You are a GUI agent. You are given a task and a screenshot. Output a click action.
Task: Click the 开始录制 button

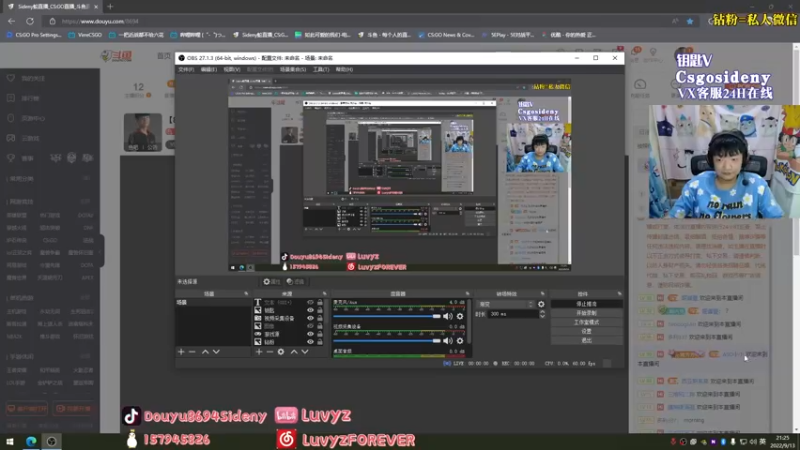click(587, 313)
